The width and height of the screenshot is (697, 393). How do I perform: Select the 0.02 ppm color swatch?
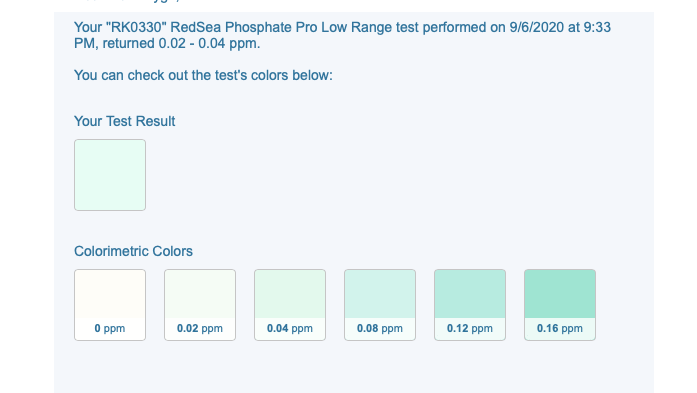(200, 305)
